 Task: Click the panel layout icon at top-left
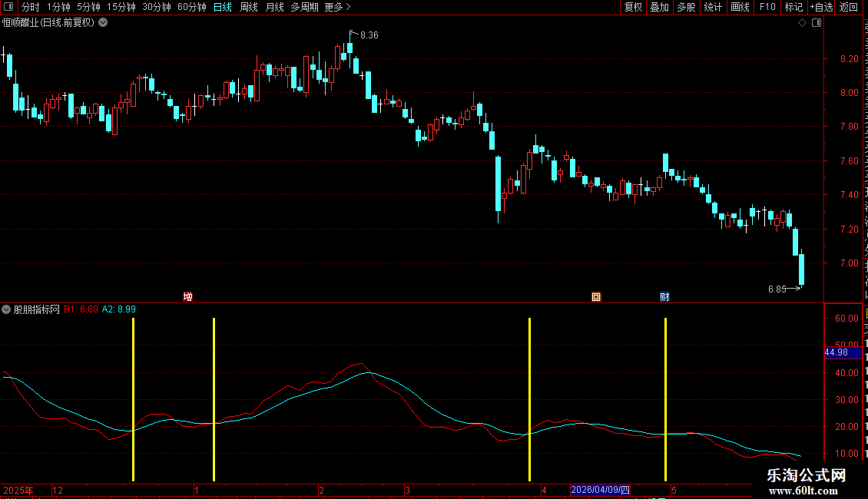point(8,7)
